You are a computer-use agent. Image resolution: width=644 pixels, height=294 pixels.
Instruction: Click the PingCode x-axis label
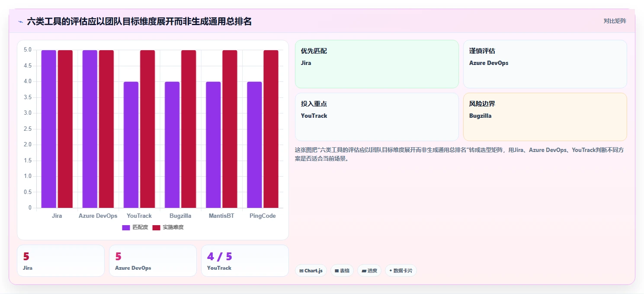[x=263, y=216]
